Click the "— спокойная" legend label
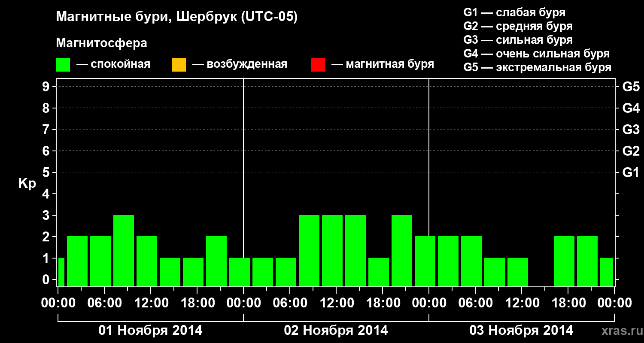This screenshot has width=644, height=343. [x=113, y=64]
